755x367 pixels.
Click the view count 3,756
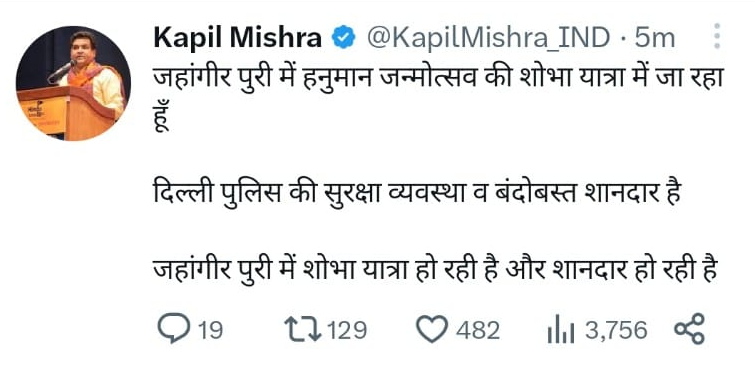pyautogui.click(x=616, y=330)
